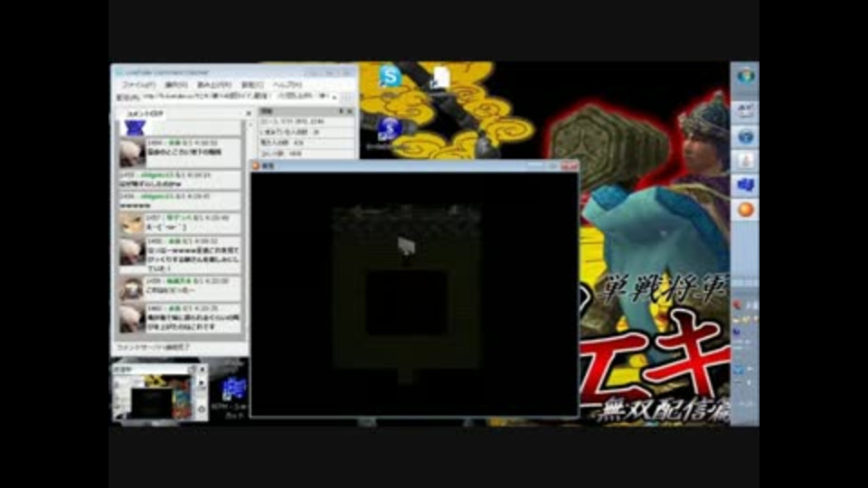Click the blue people icon on the taskbar
The height and width of the screenshot is (488, 868).
(746, 185)
